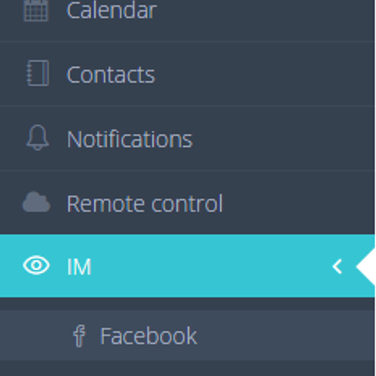376x376 pixels.
Task: Click the IM eye icon
Action: pos(36,266)
